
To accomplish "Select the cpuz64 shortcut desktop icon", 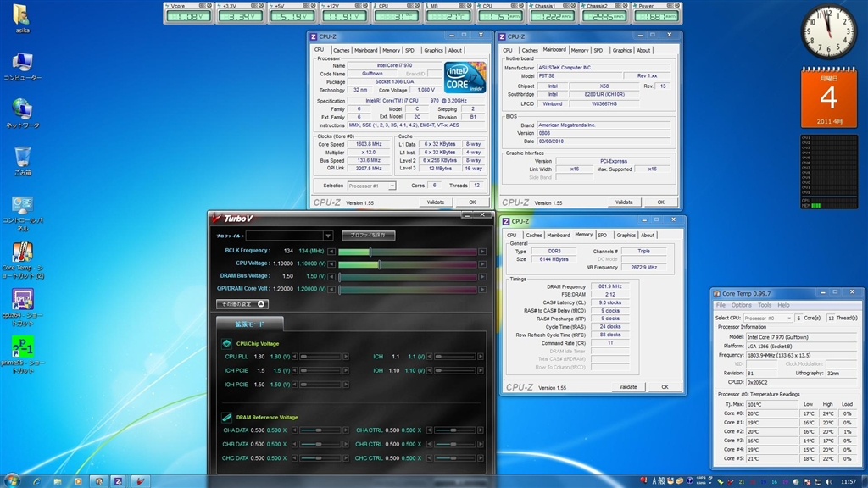I will [22, 308].
